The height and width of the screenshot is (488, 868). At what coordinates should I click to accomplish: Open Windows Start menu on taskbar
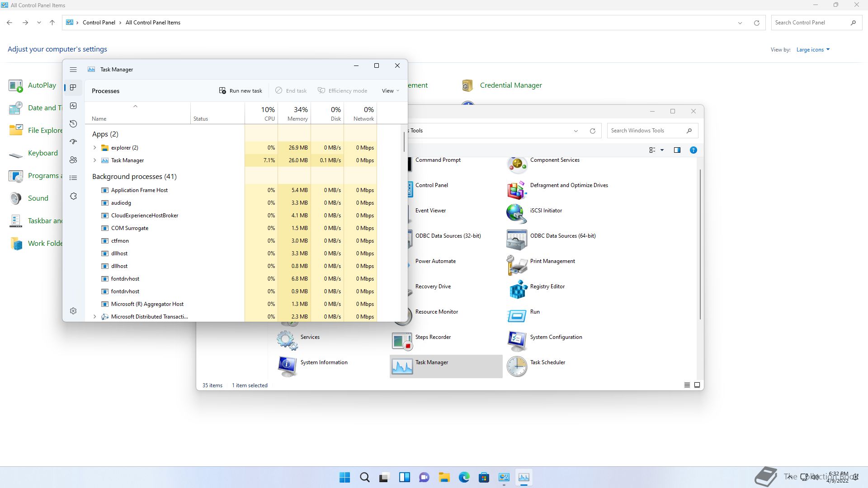pos(344,478)
